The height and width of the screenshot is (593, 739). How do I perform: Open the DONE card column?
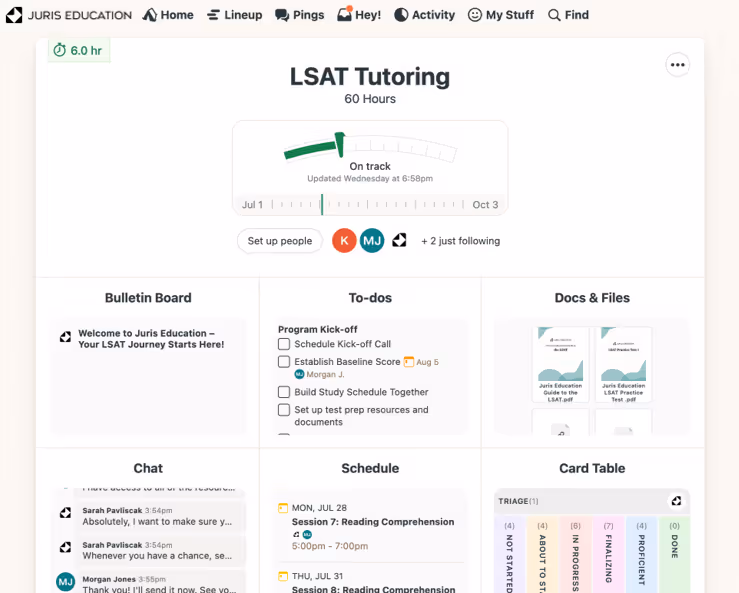click(674, 555)
